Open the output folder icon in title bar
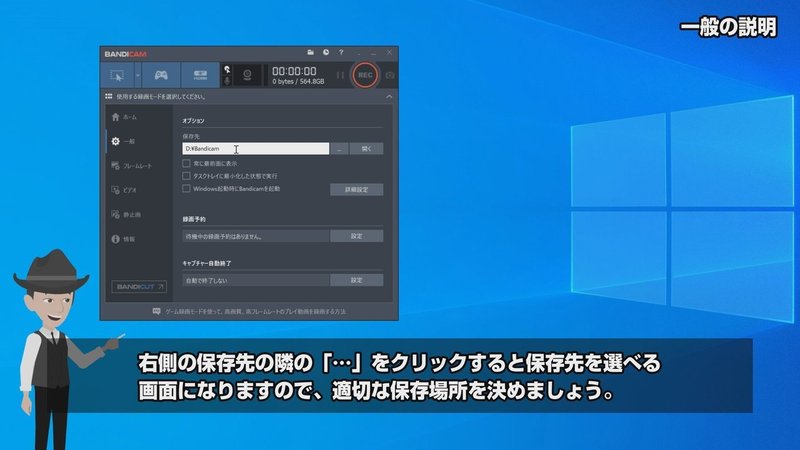The height and width of the screenshot is (450, 800). click(310, 53)
